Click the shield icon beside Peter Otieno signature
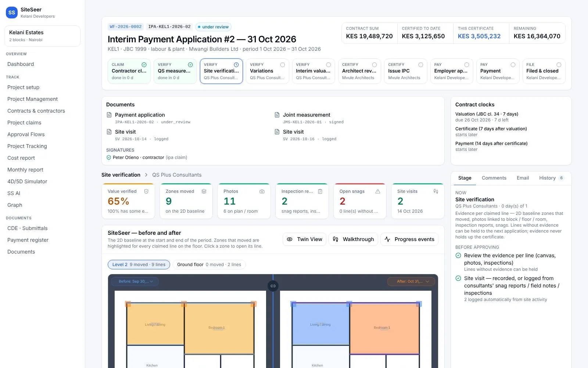This screenshot has height=368, width=588. click(109, 158)
